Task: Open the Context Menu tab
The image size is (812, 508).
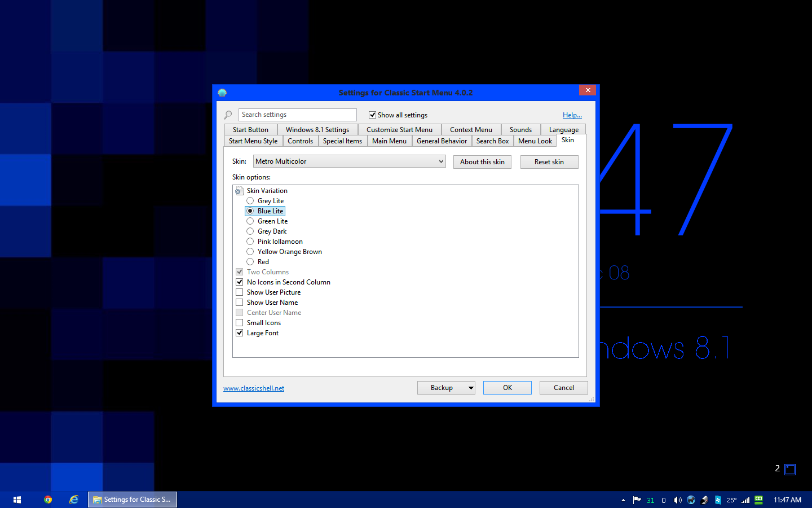Action: tap(471, 130)
